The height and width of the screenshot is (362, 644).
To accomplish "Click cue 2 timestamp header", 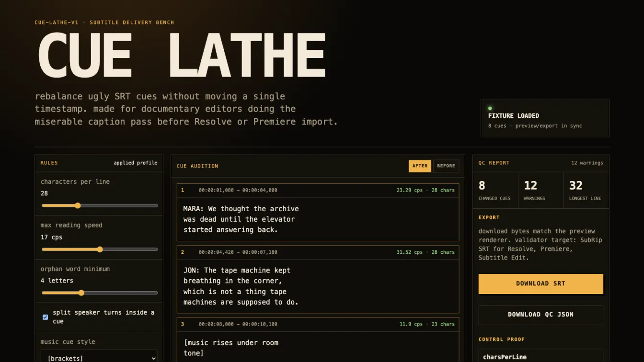I will click(x=318, y=252).
